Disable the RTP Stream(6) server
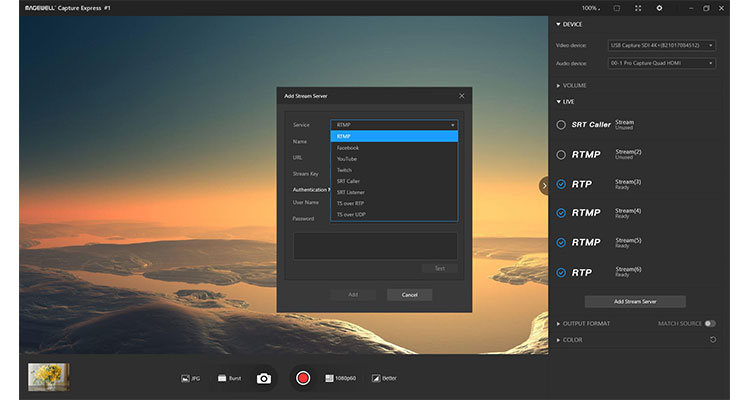Viewport: 750px width, 400px height. (x=561, y=273)
